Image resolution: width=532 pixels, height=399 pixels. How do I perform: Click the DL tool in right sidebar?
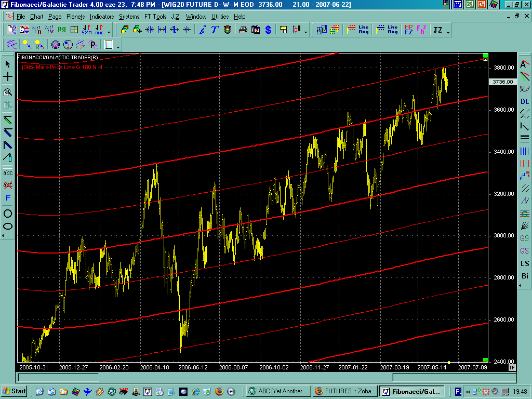[525, 101]
